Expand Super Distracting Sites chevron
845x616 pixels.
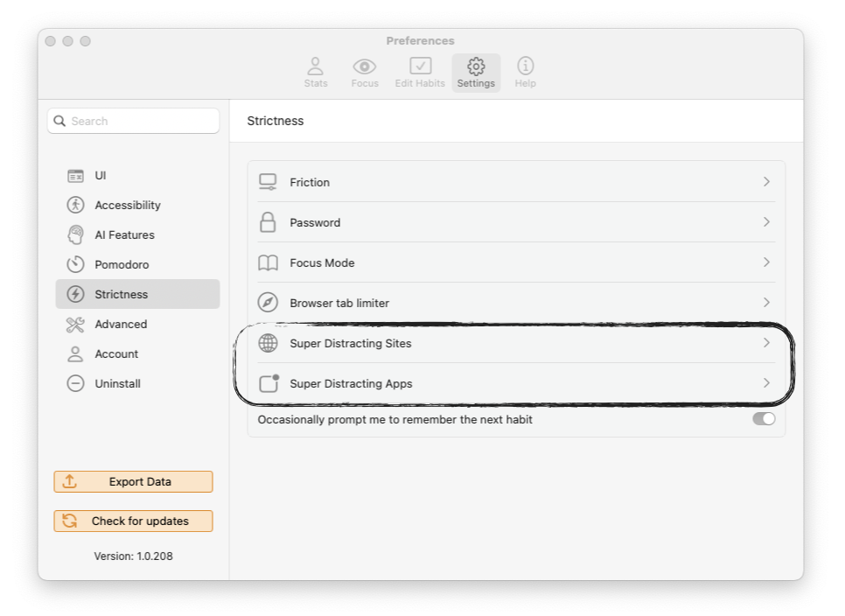pos(766,343)
